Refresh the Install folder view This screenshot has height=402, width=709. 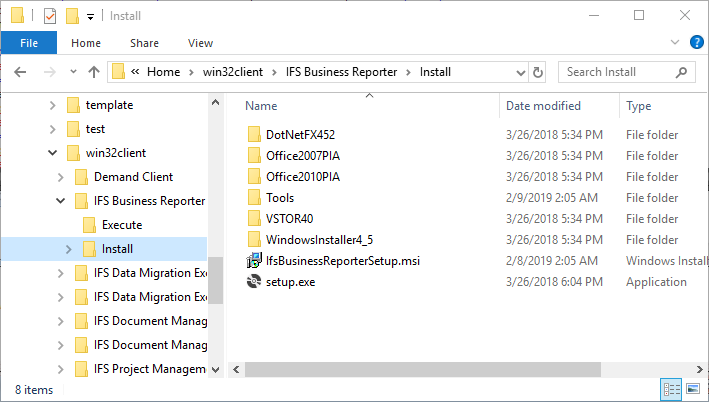[538, 72]
